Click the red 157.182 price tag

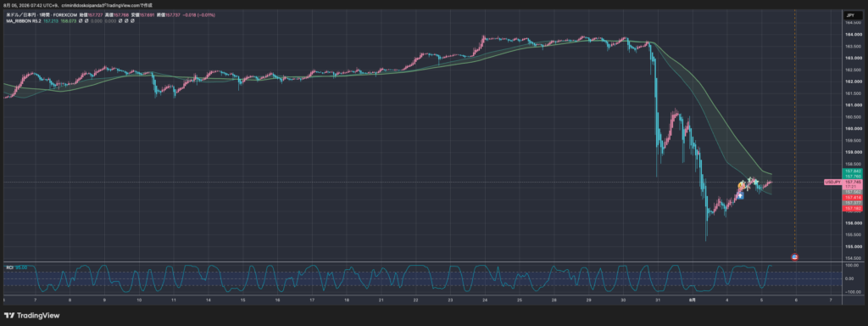[853, 209]
